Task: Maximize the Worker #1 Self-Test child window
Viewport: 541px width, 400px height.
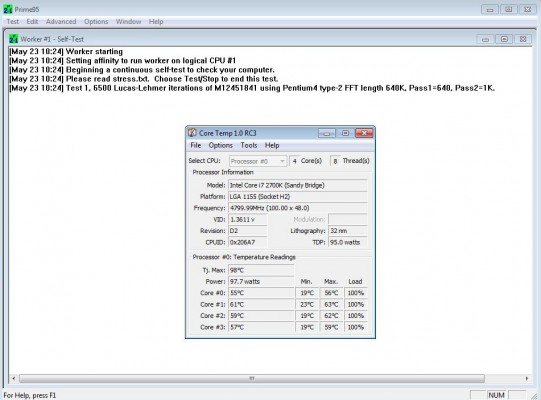Action: [504, 39]
